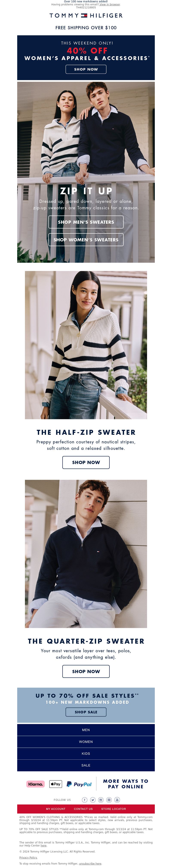The height and width of the screenshot is (868, 172).
Task: Click the Tommy Hilfiger header logo
Action: click(86, 16)
